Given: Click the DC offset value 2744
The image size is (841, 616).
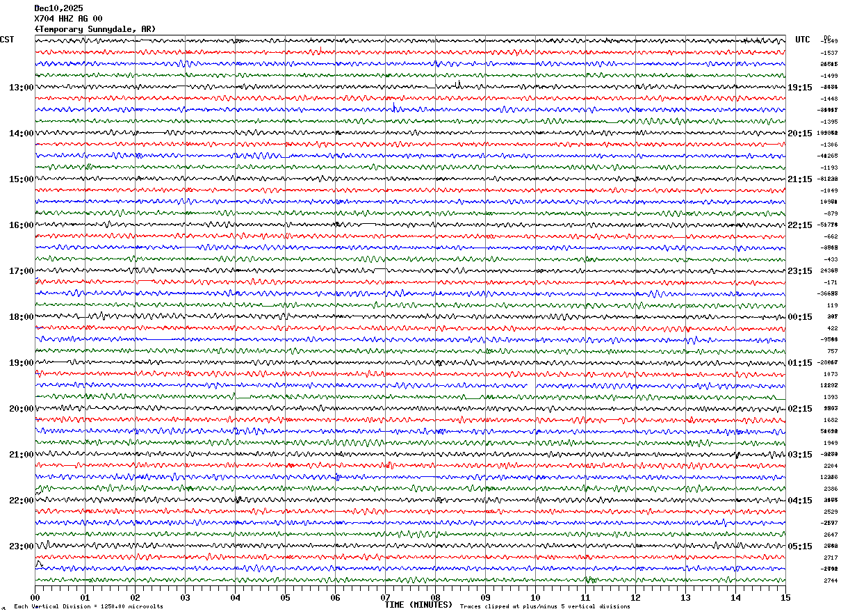Looking at the screenshot, I should click(x=831, y=581).
